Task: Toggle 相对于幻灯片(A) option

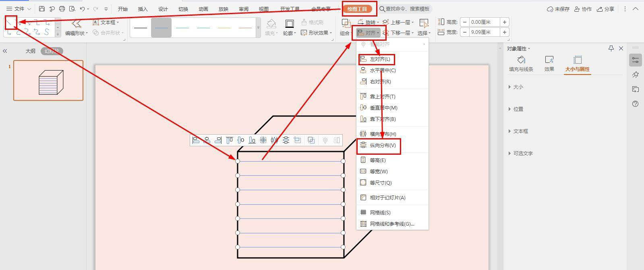Action: pos(392,198)
